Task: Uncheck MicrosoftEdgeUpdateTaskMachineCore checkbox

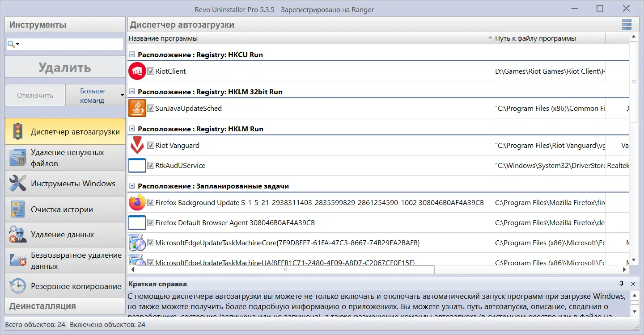Action: [x=151, y=243]
